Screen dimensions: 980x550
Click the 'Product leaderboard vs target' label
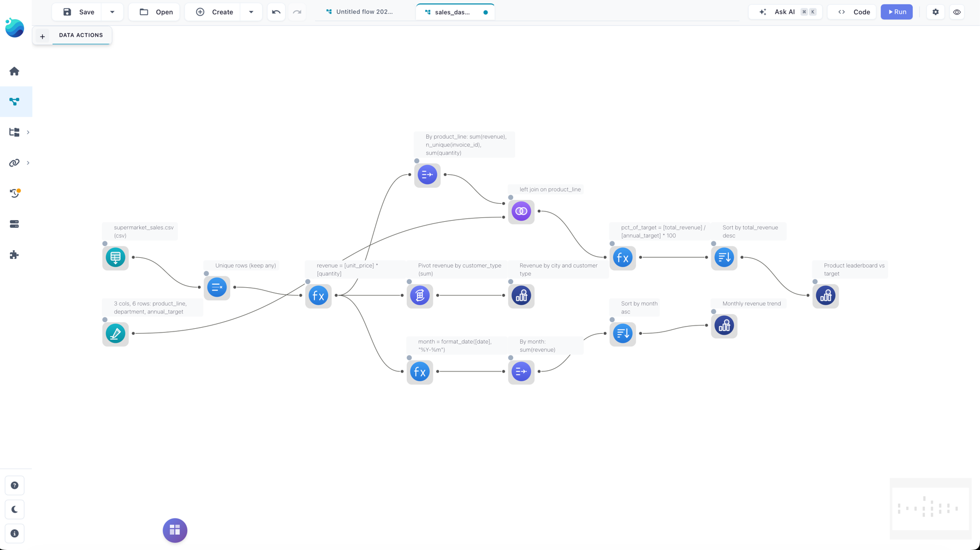[x=854, y=270]
